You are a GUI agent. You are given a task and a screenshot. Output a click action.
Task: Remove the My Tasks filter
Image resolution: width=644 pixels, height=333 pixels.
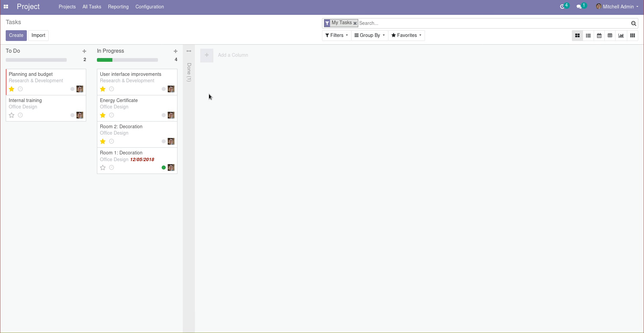355,23
